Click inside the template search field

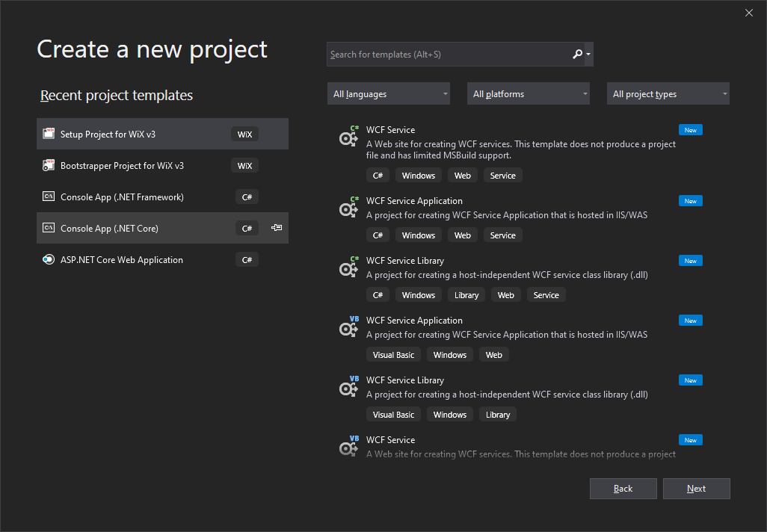(449, 54)
